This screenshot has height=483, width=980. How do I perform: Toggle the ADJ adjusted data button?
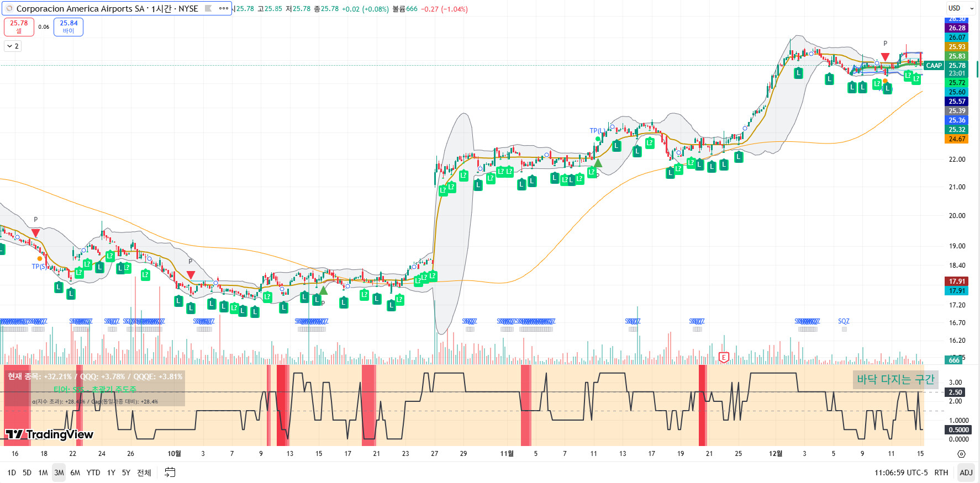[966, 473]
